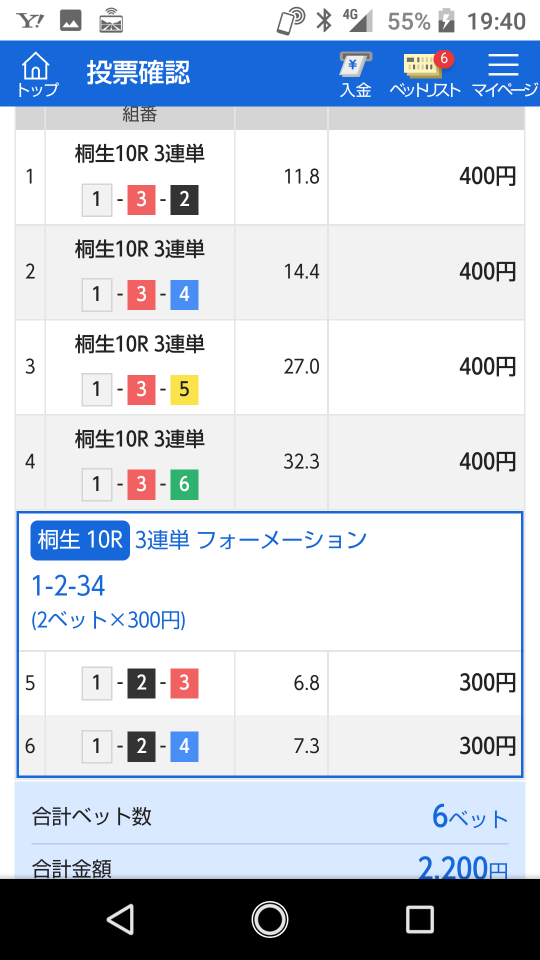The width and height of the screenshot is (540, 960).
Task: Tap the picture notification icon in status bar
Action: pyautogui.click(x=71, y=22)
